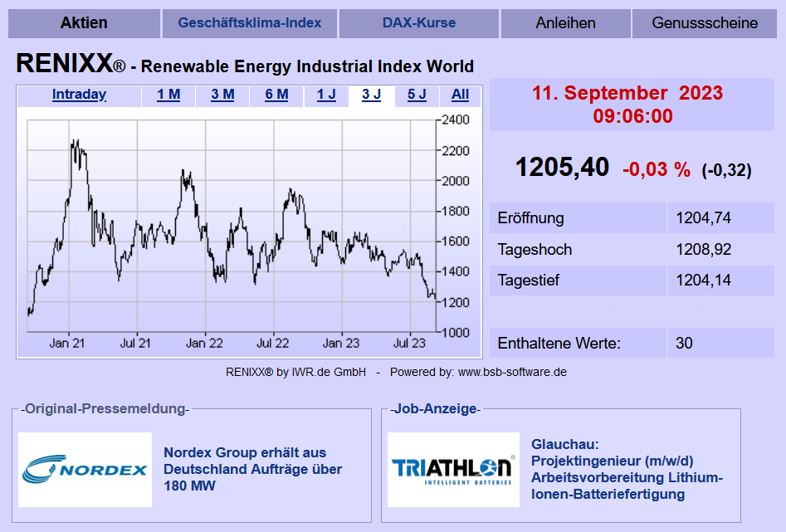Open the Aktien tab
786x532 pixels.
84,23
